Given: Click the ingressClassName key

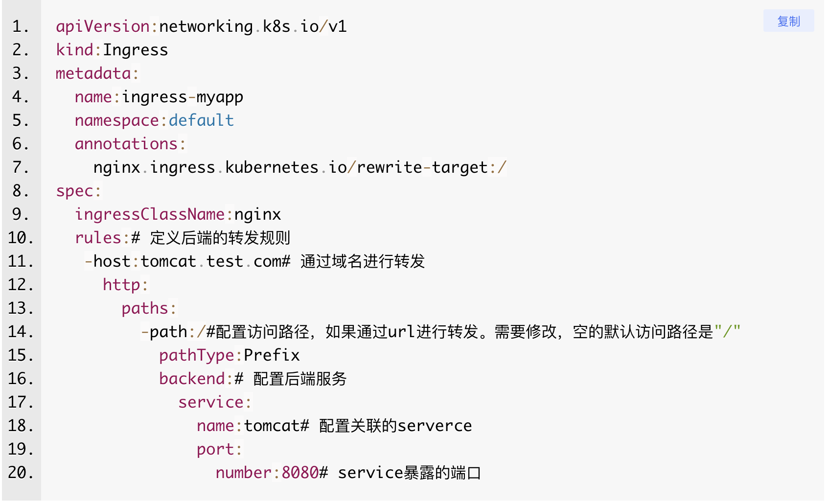Looking at the screenshot, I should (150, 214).
